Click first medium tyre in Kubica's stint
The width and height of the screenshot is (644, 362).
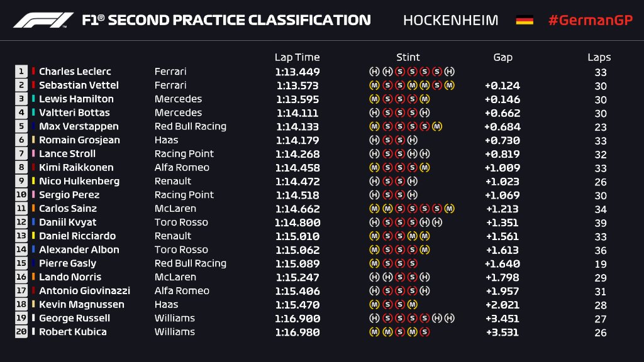(374, 332)
